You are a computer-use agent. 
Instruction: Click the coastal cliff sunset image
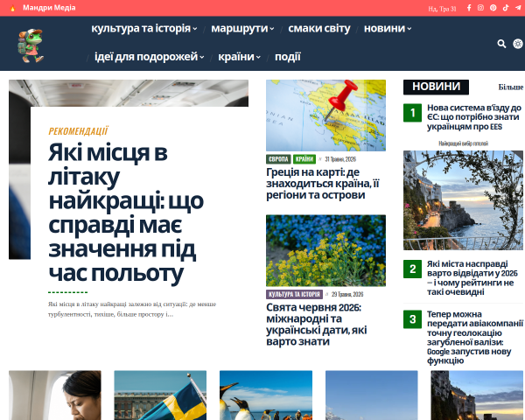pos(463,200)
